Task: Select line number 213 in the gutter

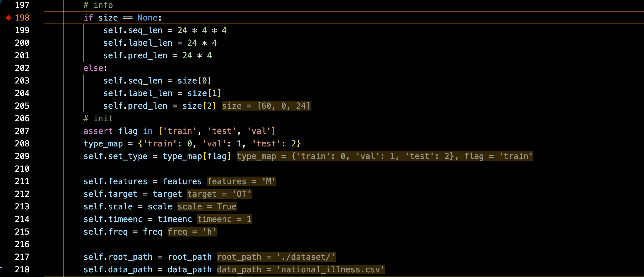Action: point(22,207)
